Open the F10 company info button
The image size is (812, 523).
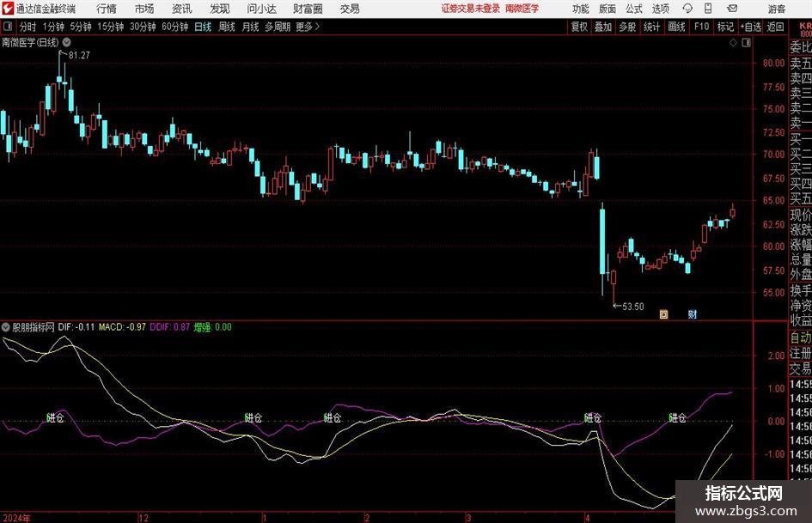tap(701, 27)
